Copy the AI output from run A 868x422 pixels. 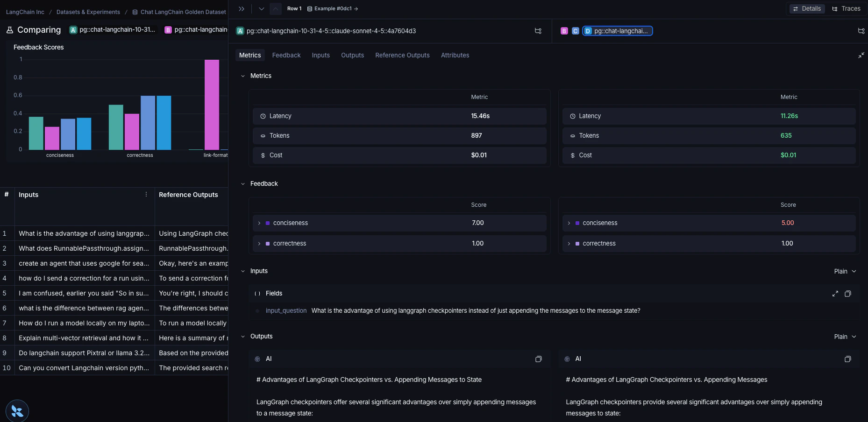(538, 359)
